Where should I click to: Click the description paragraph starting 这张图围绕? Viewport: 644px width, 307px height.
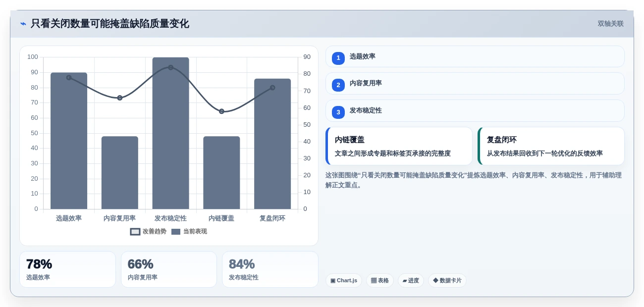[x=474, y=180]
